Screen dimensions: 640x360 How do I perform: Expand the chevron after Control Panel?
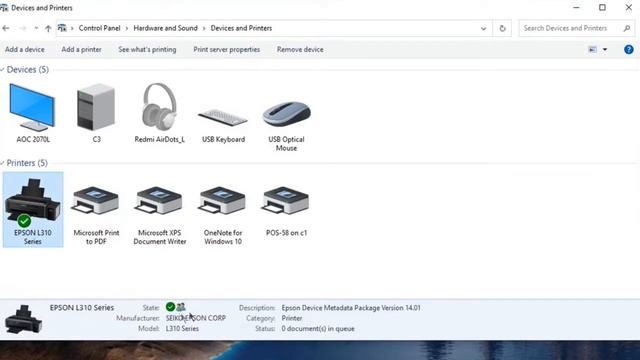(127, 28)
